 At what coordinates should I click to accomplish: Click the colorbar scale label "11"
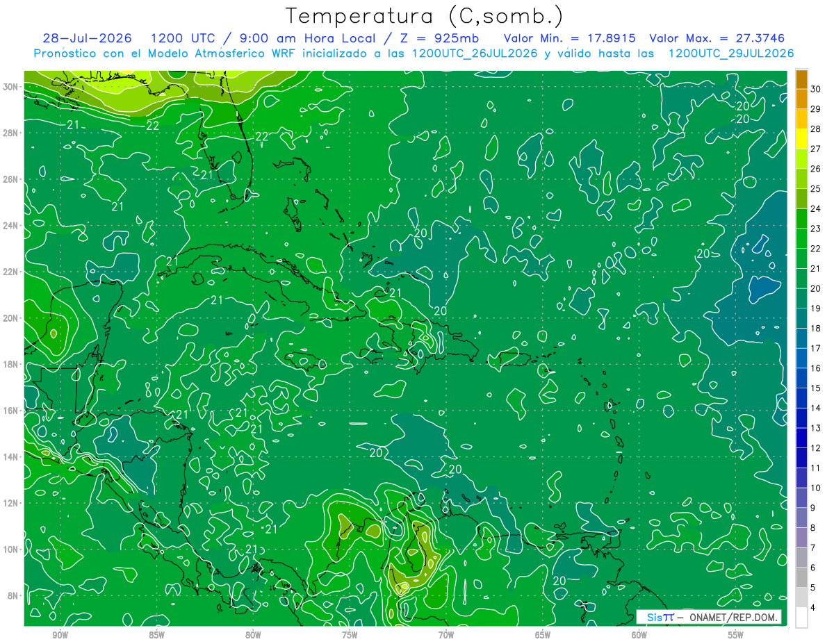(816, 468)
